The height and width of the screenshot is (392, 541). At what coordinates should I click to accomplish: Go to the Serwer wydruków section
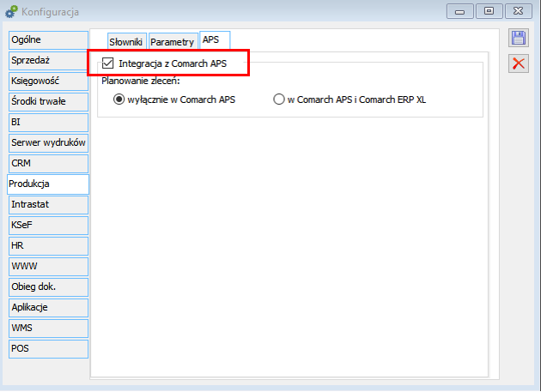click(48, 143)
